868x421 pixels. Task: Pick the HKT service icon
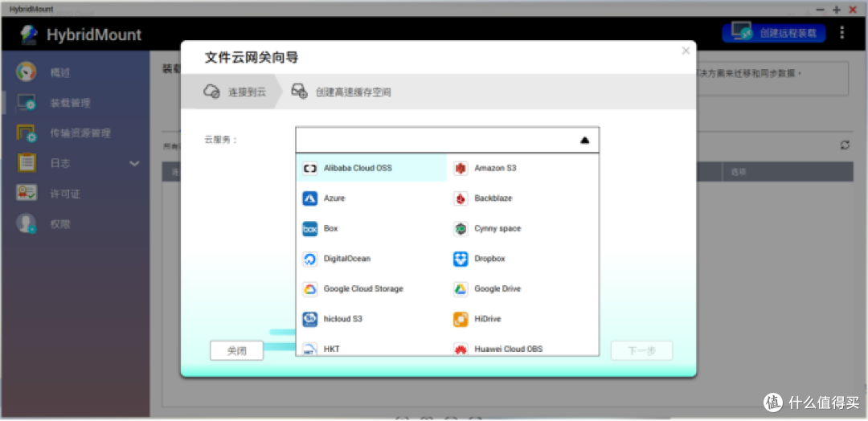tap(310, 349)
